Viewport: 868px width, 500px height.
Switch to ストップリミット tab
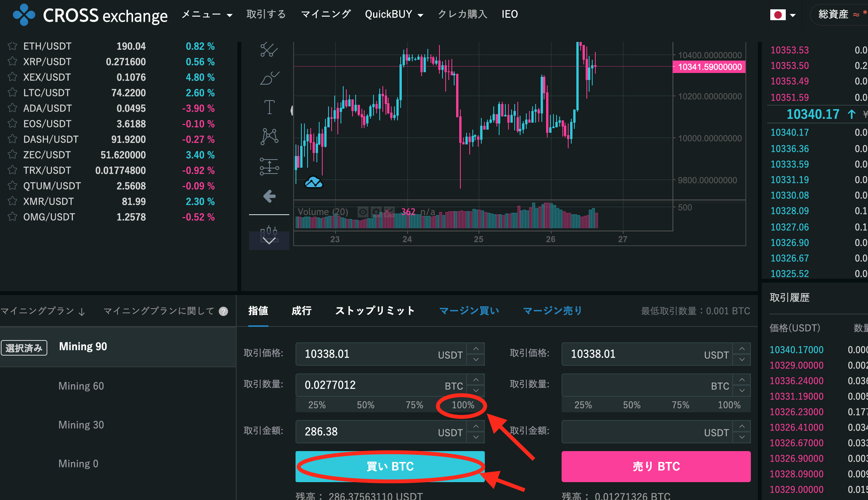[x=375, y=311]
